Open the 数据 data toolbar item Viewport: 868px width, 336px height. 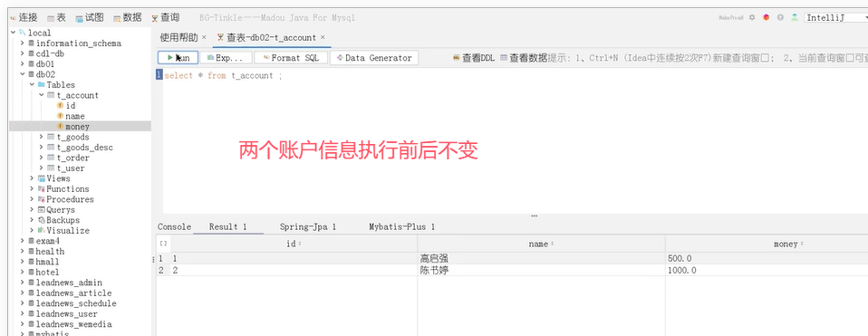coord(128,18)
